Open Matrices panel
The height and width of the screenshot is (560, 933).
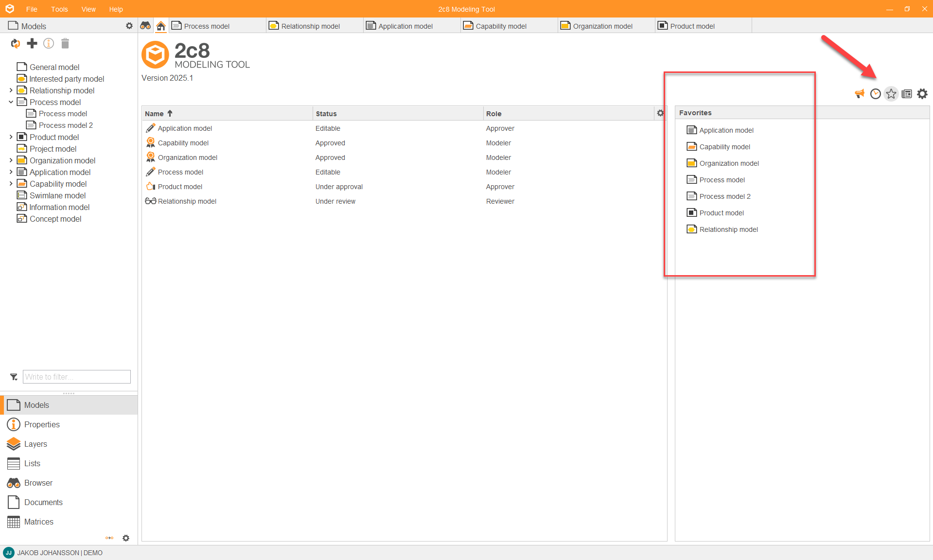click(69, 522)
